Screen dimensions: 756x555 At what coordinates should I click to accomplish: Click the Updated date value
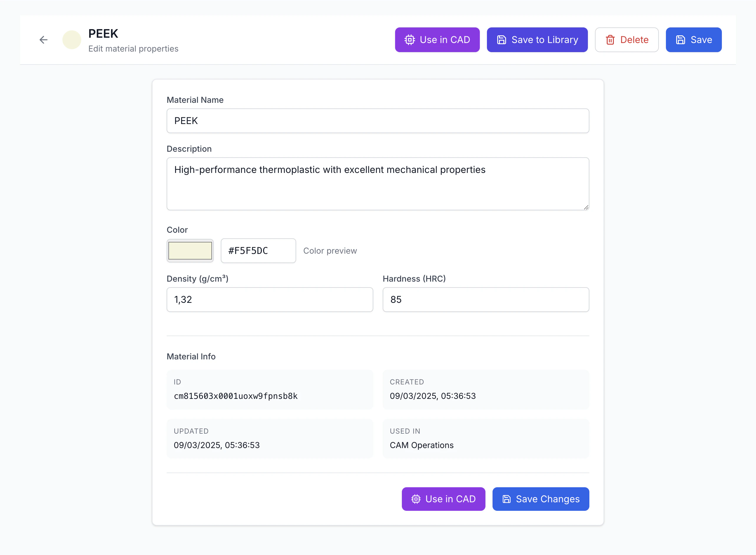coord(217,445)
